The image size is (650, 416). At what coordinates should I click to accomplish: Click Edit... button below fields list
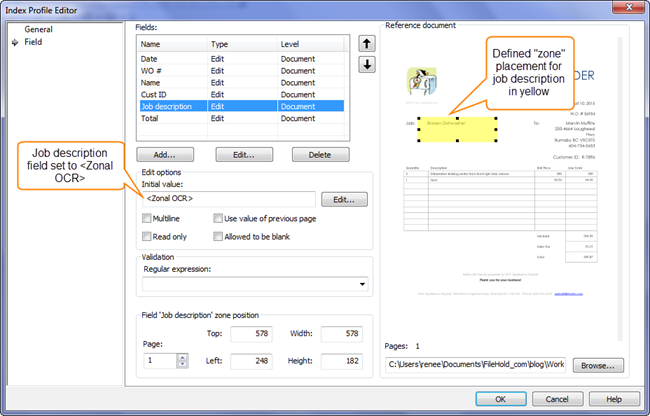pos(244,155)
